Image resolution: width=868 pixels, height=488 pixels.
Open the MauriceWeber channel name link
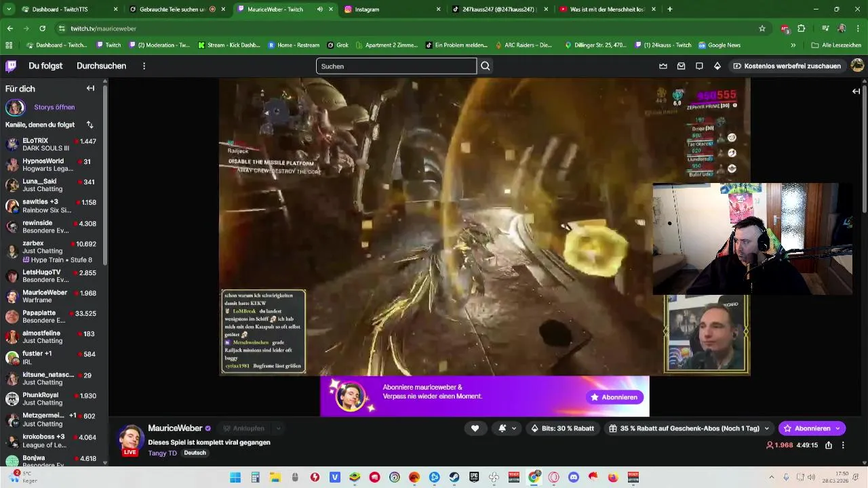click(175, 428)
